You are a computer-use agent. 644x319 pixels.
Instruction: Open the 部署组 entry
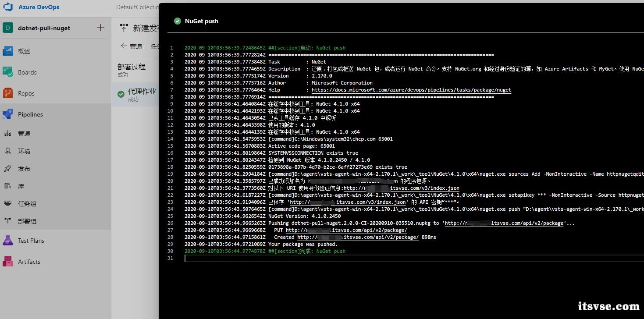click(27, 221)
